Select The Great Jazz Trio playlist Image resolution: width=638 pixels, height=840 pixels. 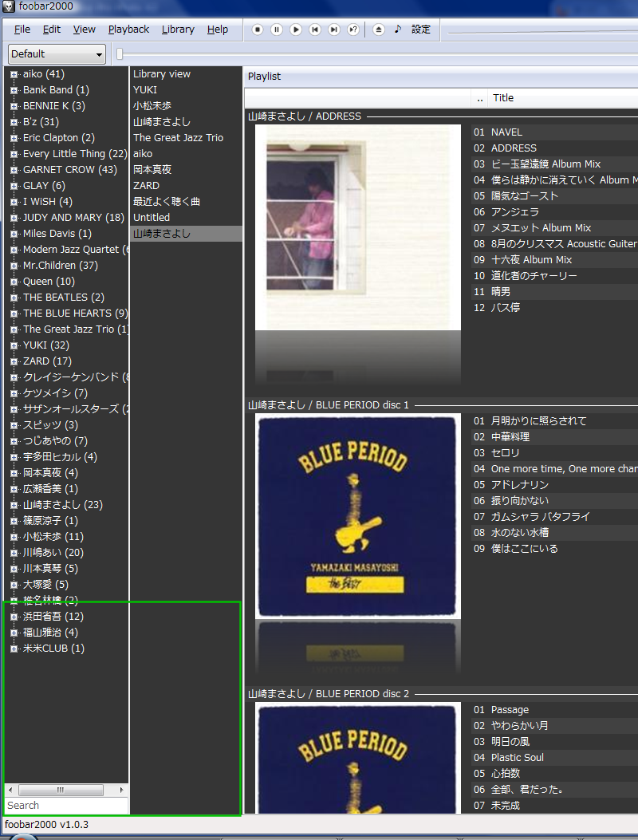[178, 138]
